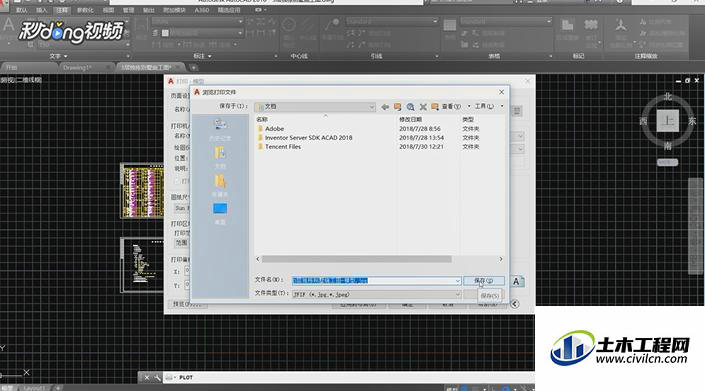The image size is (705, 391).
Task: Click the 南 direction on the ViewCube compass
Action: point(668,146)
